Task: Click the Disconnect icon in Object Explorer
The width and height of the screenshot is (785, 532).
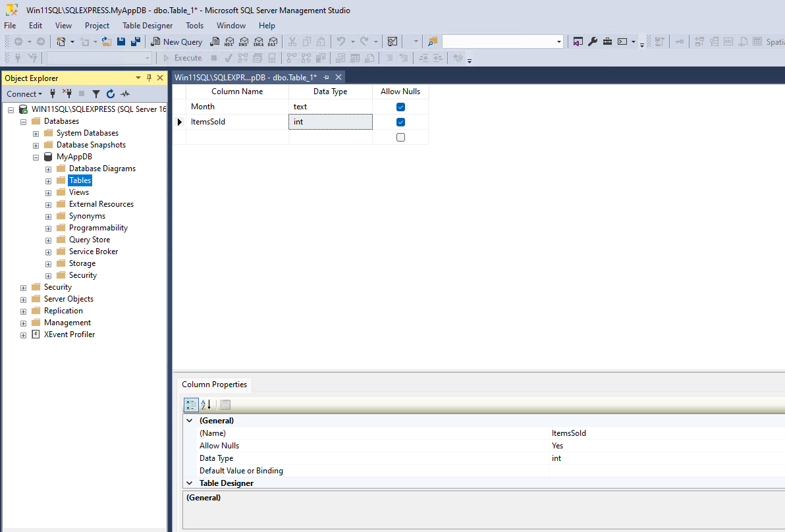Action: point(67,93)
